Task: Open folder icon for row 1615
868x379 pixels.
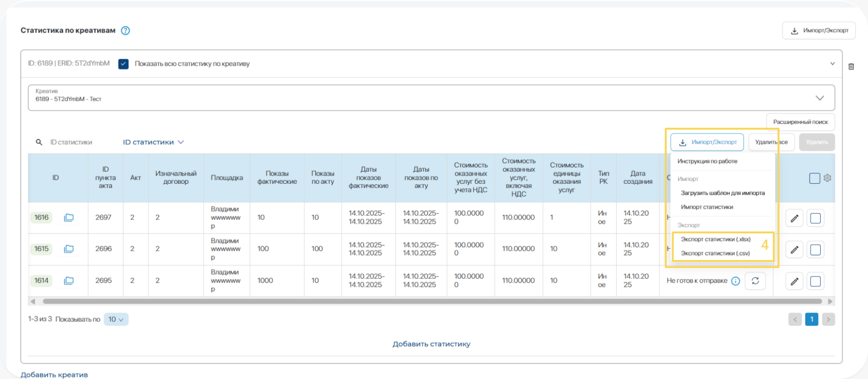Action: (69, 249)
